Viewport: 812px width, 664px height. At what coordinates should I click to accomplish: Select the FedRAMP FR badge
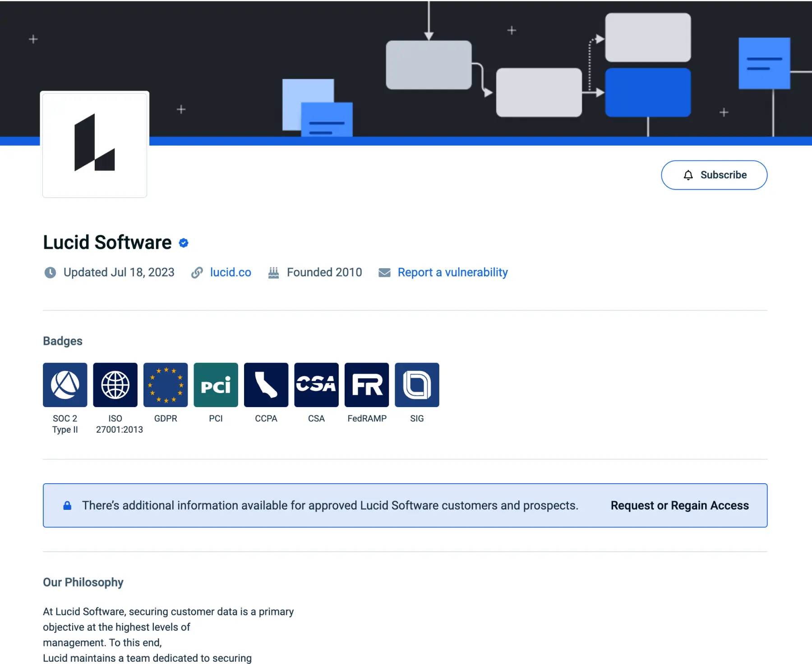click(367, 385)
